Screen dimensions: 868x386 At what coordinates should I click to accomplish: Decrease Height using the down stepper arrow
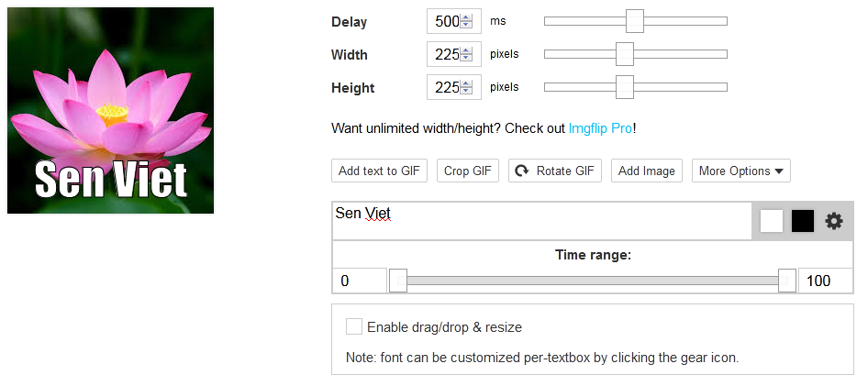[466, 92]
